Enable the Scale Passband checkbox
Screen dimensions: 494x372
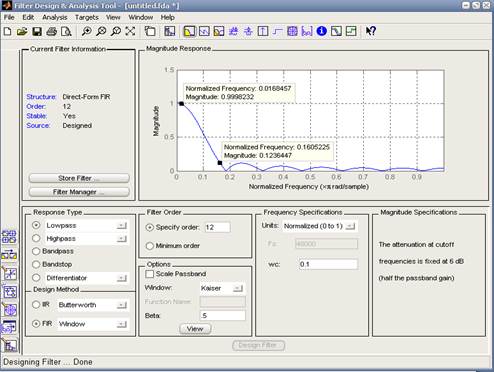tap(150, 274)
